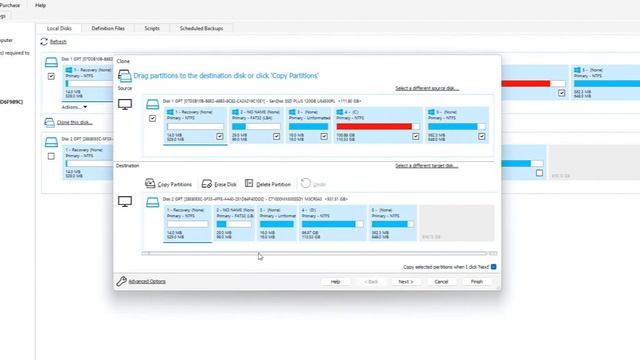Click the Clone dialog header disks icon
Viewport: 640px width, 360px height.
(124, 76)
